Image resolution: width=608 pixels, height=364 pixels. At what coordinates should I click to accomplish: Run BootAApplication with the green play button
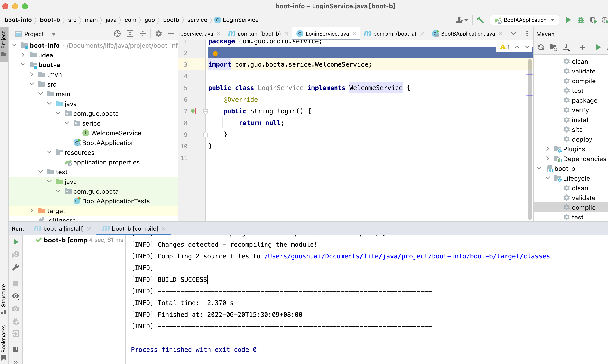(x=568, y=20)
